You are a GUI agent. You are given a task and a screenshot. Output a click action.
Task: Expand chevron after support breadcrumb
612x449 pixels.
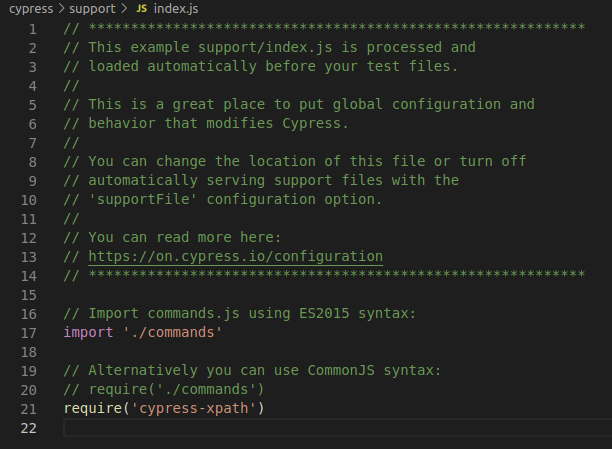click(124, 9)
